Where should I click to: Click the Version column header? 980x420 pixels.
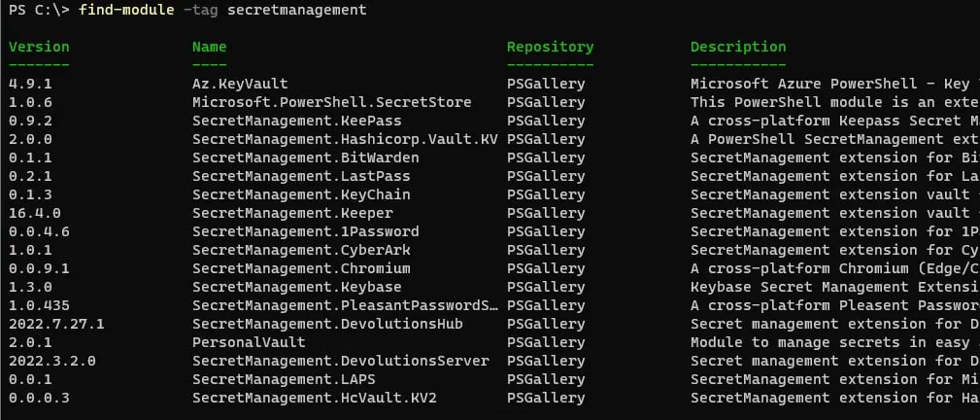tap(39, 47)
